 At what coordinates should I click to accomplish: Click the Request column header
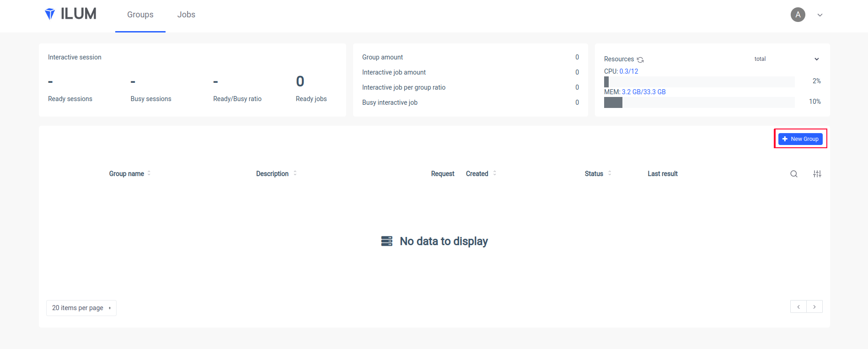pos(443,174)
